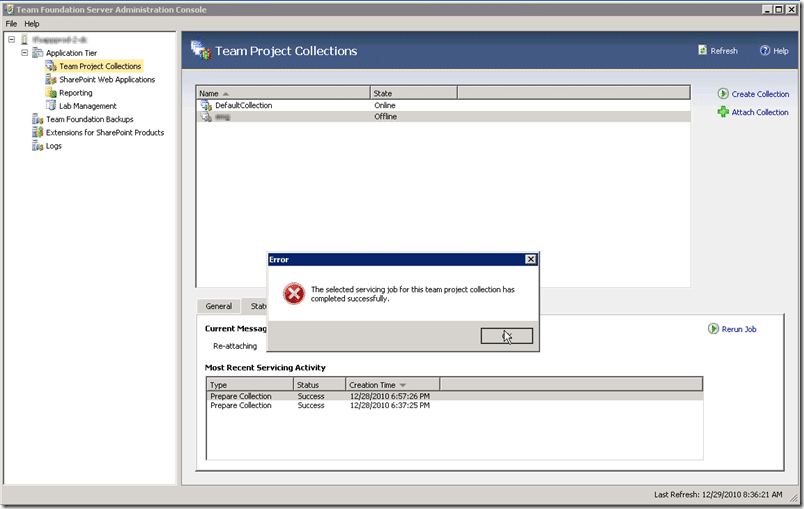Collapse the Application Tier tree node
The image size is (804, 509).
(x=24, y=53)
